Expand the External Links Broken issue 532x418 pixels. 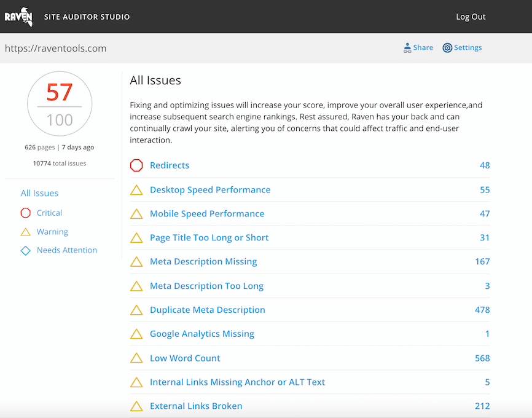pos(196,406)
